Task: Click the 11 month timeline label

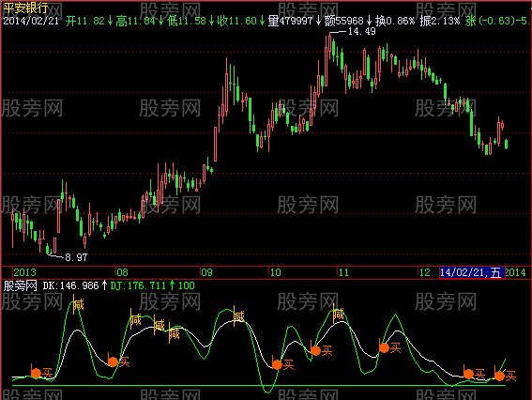Action: tap(343, 272)
